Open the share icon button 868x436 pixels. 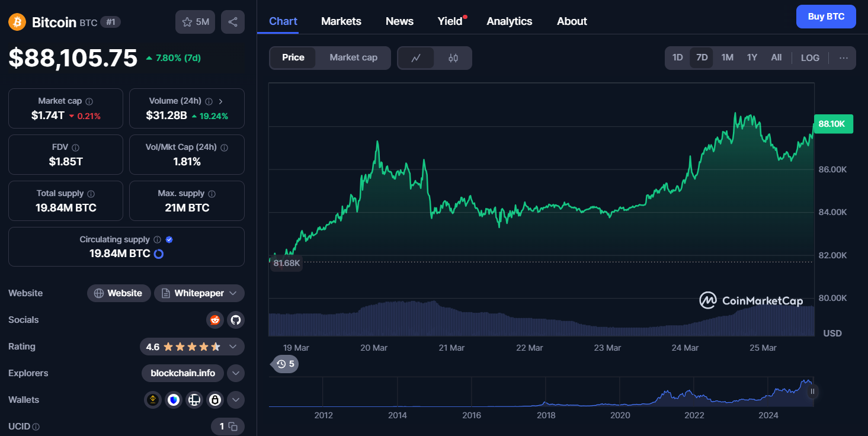[233, 22]
